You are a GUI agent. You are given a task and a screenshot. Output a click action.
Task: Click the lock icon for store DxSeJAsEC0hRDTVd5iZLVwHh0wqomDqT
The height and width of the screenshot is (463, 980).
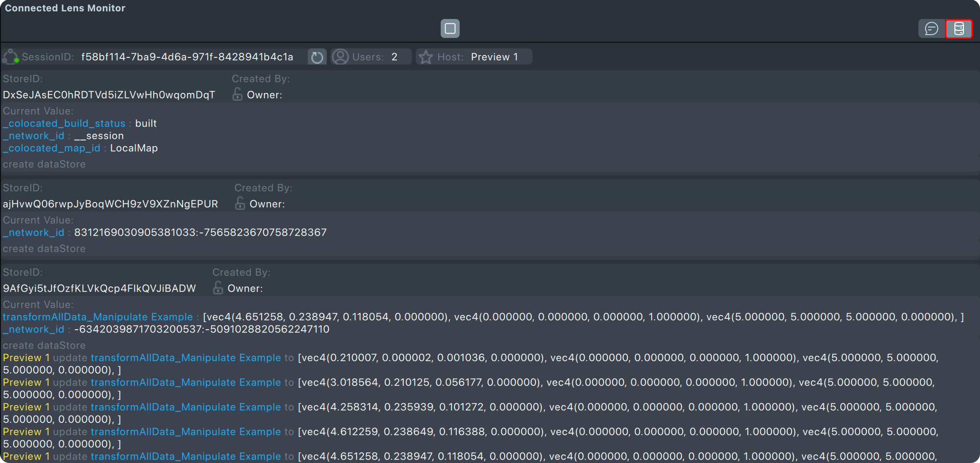(x=237, y=94)
